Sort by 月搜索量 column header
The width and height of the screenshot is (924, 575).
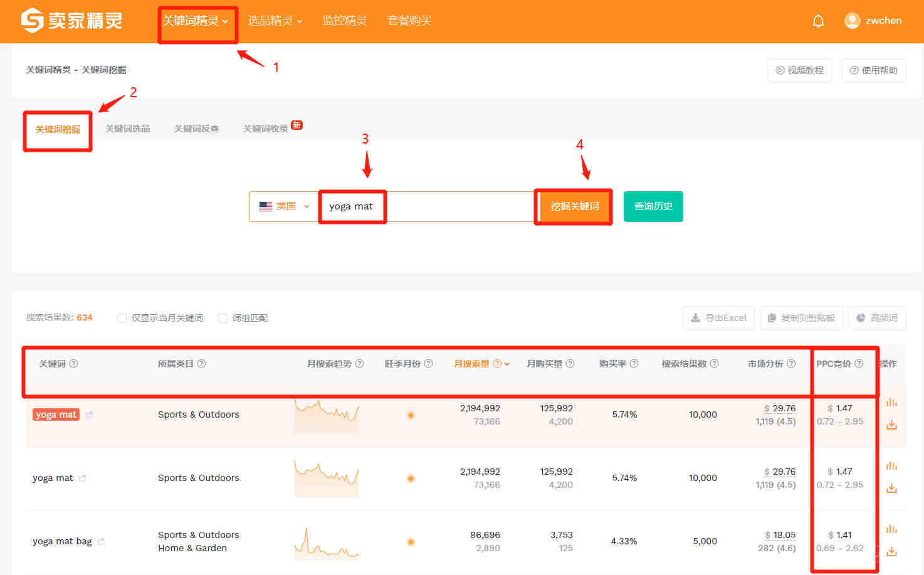coord(472,364)
